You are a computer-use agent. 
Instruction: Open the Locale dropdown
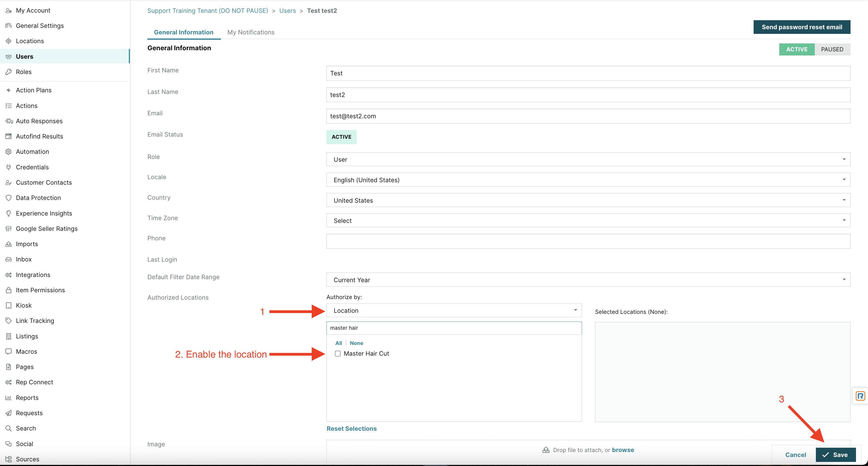tap(588, 180)
